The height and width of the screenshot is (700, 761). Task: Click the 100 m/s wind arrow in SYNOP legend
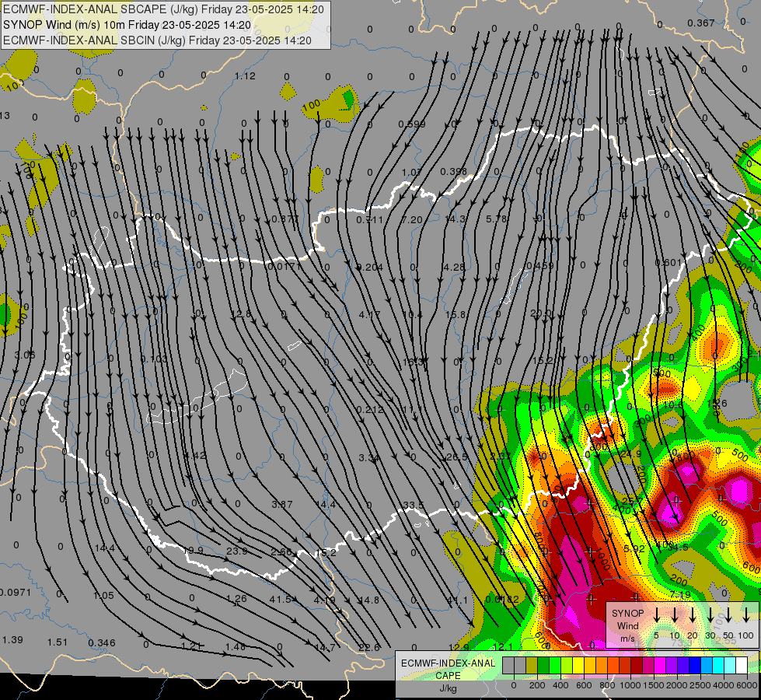click(x=746, y=614)
